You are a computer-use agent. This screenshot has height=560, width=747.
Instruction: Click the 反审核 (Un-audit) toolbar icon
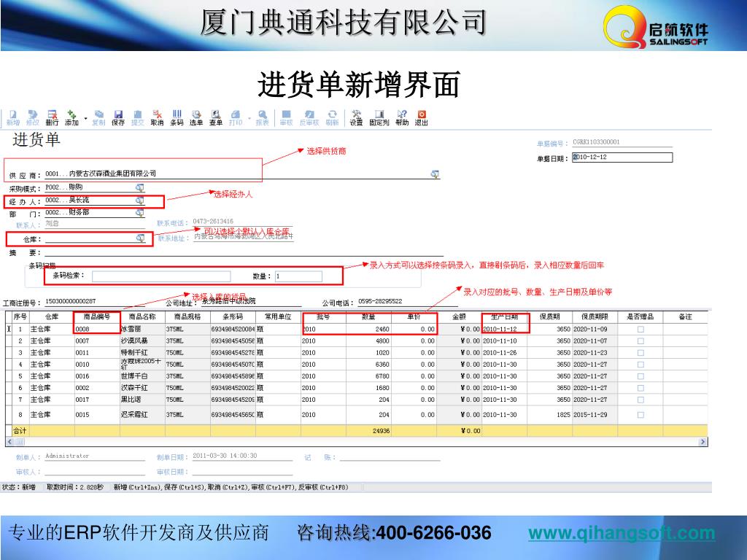click(x=309, y=117)
